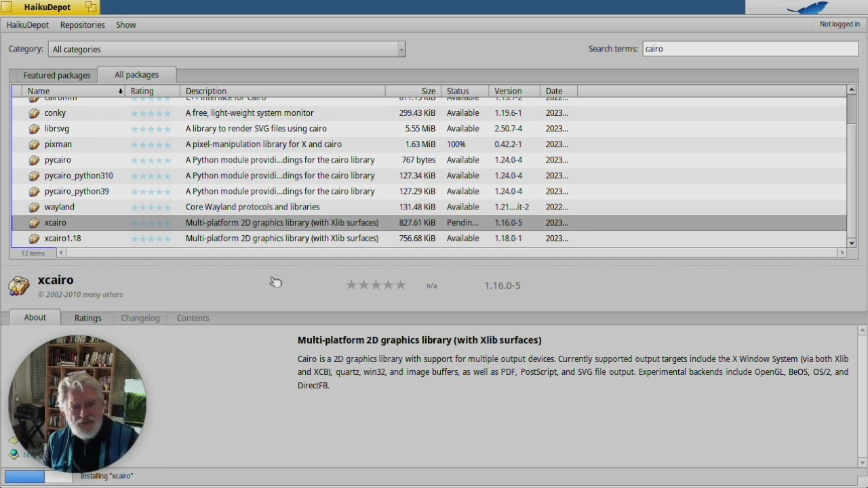Viewport: 868px width, 488px height.
Task: Click the conky package icon
Action: (x=34, y=113)
